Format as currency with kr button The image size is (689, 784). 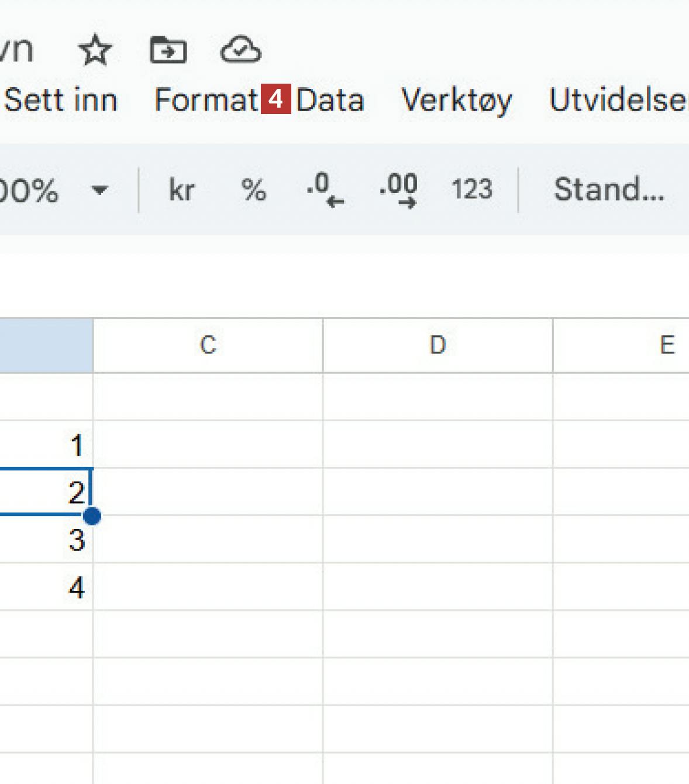[x=181, y=190]
